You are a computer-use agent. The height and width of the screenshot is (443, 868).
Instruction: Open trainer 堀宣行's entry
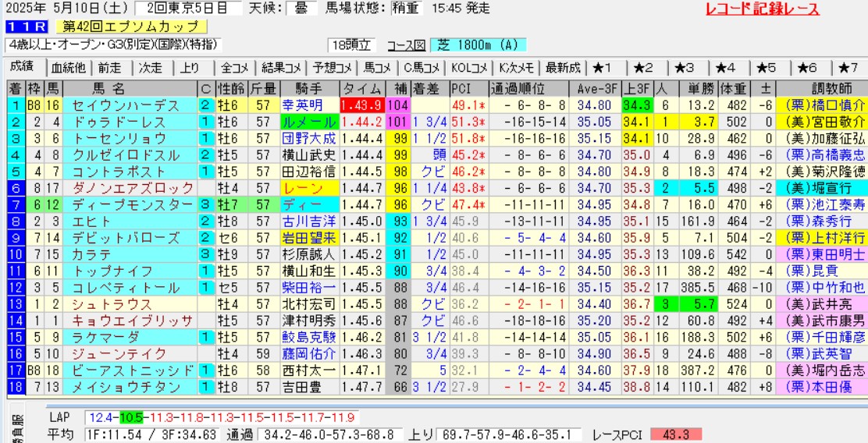tap(826, 188)
